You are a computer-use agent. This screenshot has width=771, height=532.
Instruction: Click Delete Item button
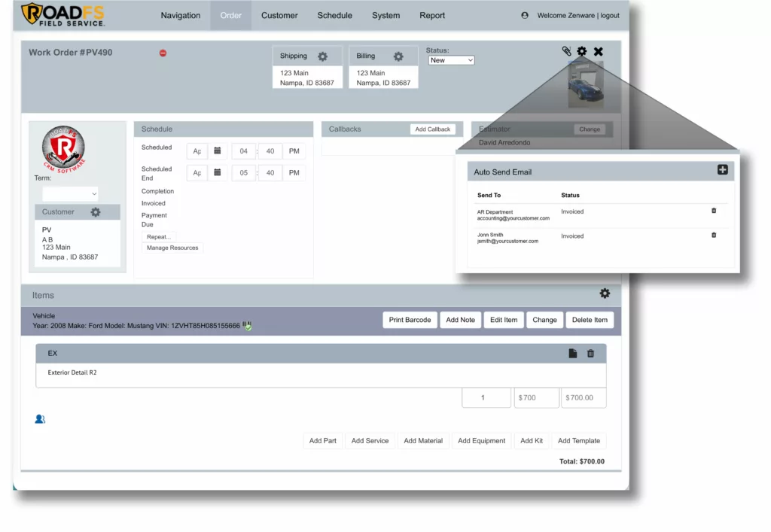[590, 320]
